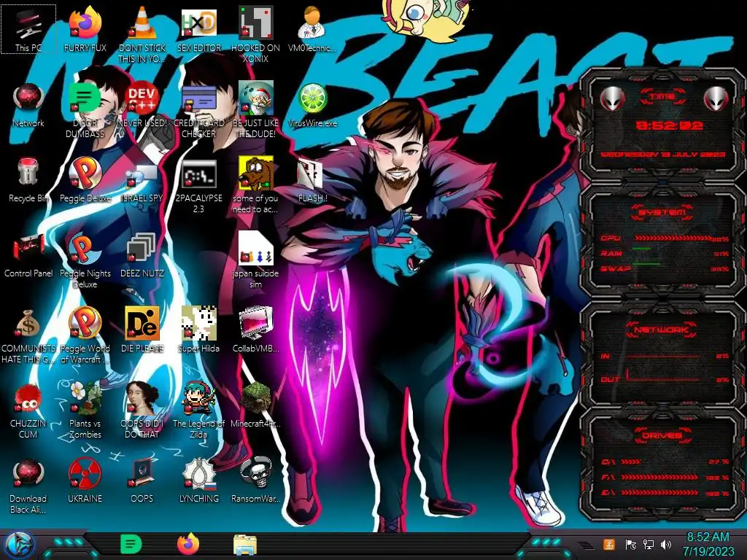Open the Firefox shortcut labeled FURRY FUX
This screenshot has width=747, height=560.
tap(85, 29)
